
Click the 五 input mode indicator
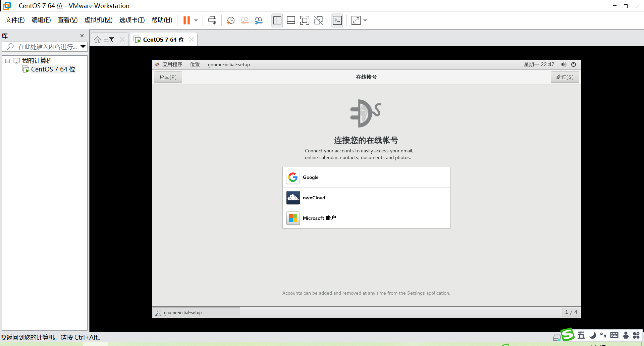pos(581,335)
